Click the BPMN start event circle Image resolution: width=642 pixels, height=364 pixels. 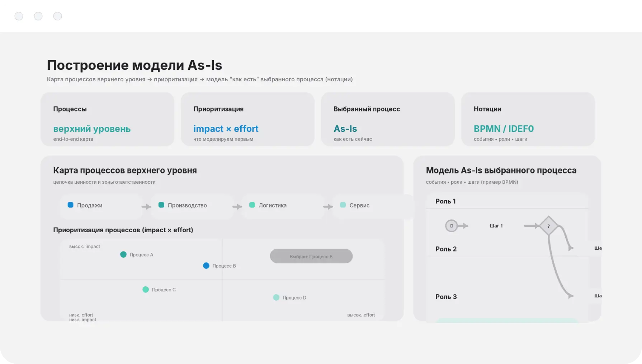click(451, 226)
